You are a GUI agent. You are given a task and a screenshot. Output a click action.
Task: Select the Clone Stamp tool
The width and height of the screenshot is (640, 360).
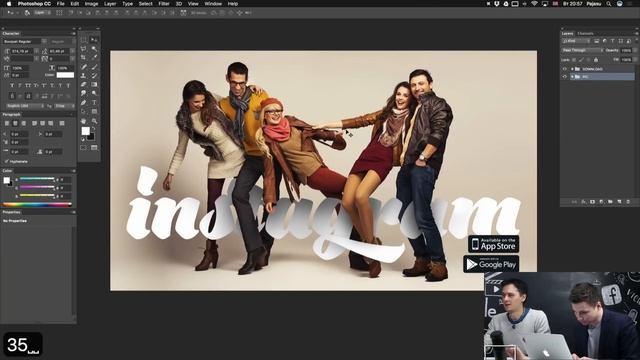coord(83,76)
